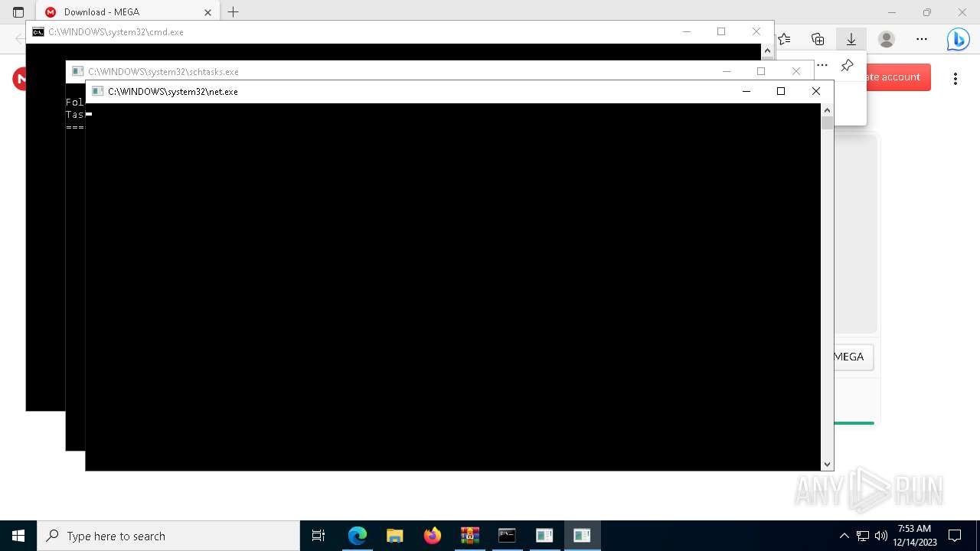Open Windows Start menu
The height and width of the screenshot is (551, 980).
[18, 536]
